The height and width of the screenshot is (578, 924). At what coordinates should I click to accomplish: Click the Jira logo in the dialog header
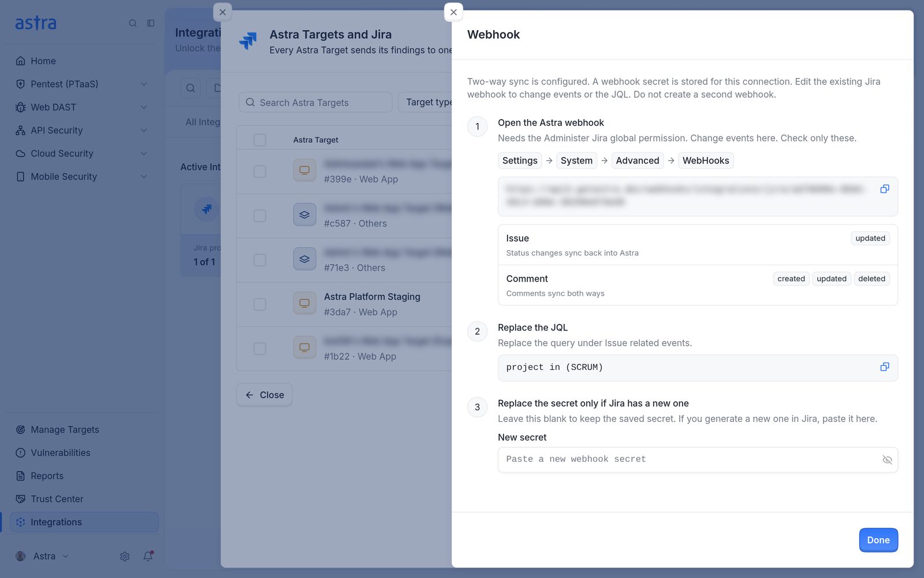tap(248, 41)
